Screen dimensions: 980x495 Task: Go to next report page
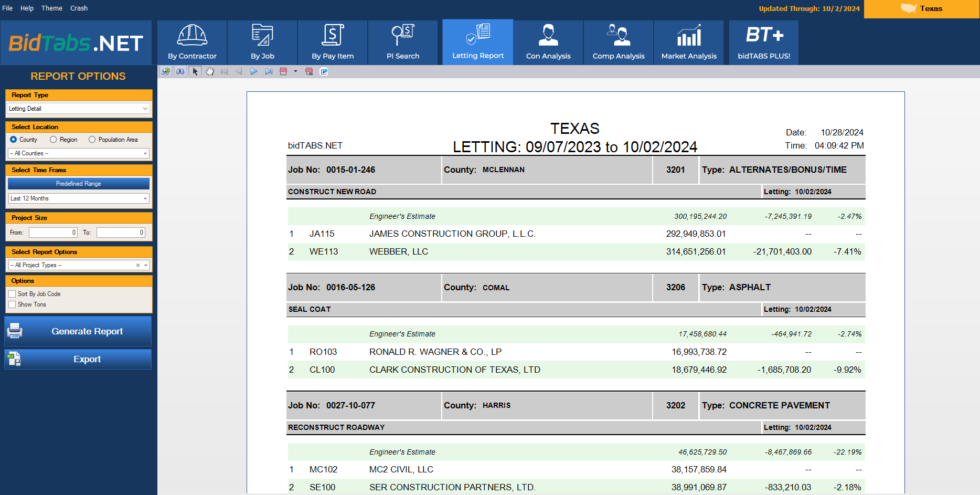click(x=254, y=71)
